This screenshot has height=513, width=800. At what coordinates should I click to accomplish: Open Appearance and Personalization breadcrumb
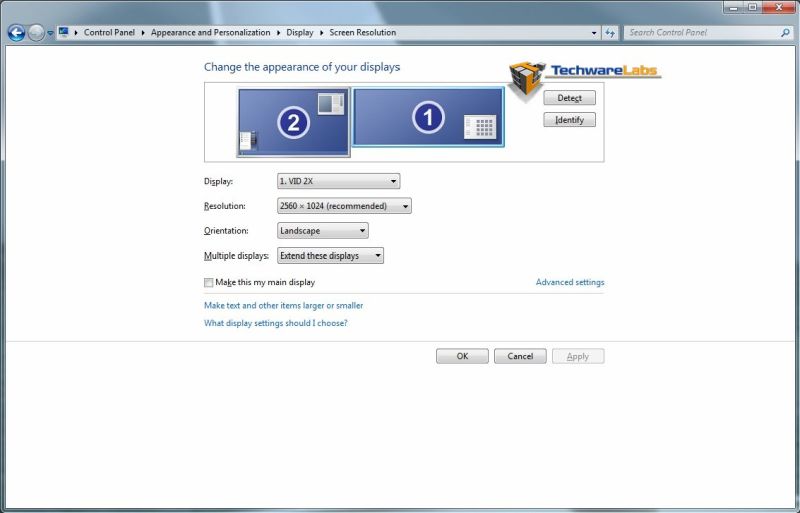click(x=210, y=32)
